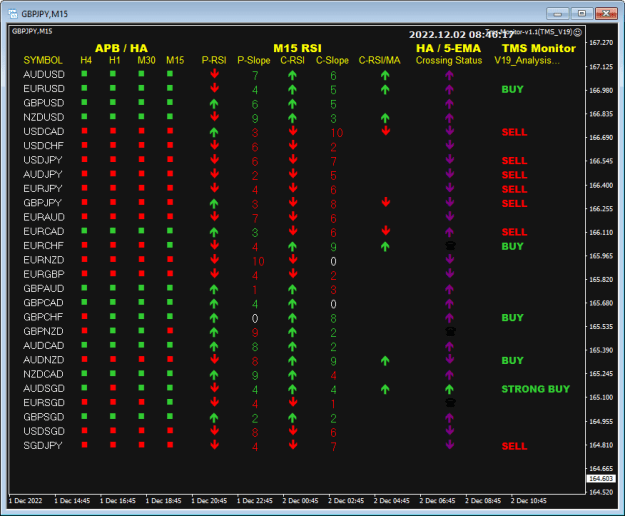The width and height of the screenshot is (625, 516).
Task: Click the current price label 164.603
Action: [x=601, y=479]
